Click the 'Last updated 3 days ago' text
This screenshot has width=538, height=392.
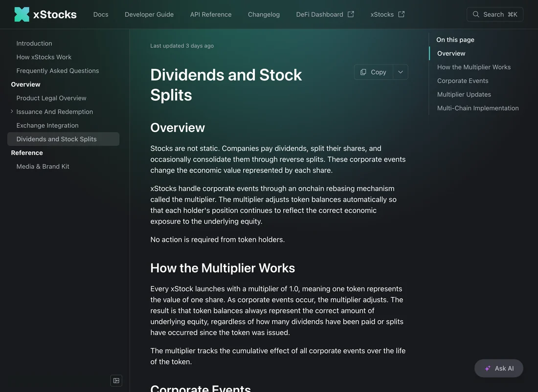coord(182,45)
